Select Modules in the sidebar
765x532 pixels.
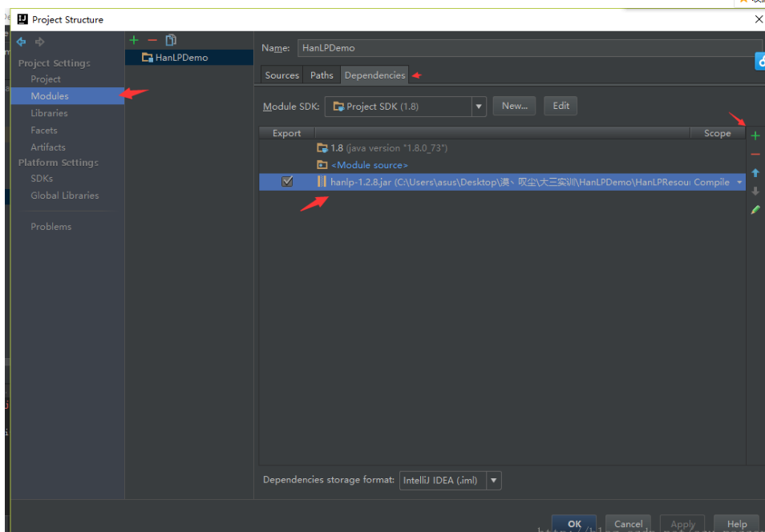coord(67,96)
